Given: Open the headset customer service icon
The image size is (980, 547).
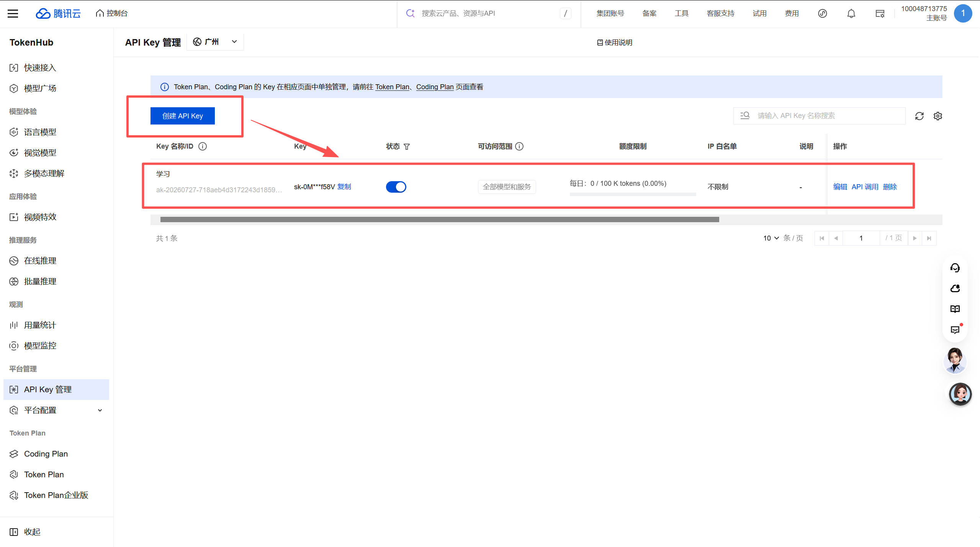Looking at the screenshot, I should (955, 268).
